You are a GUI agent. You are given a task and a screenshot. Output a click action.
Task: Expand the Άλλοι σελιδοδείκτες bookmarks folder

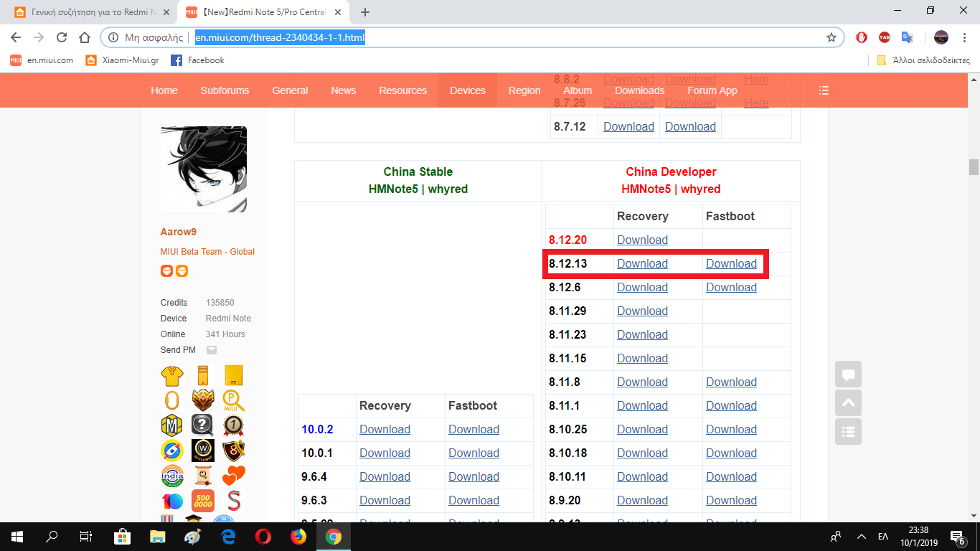pos(923,60)
